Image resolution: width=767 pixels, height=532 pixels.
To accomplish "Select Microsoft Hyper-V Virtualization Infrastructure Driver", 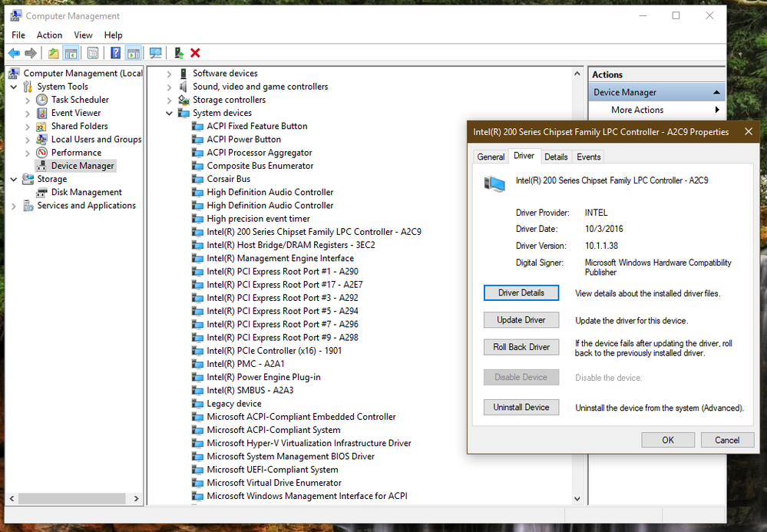I will [309, 443].
